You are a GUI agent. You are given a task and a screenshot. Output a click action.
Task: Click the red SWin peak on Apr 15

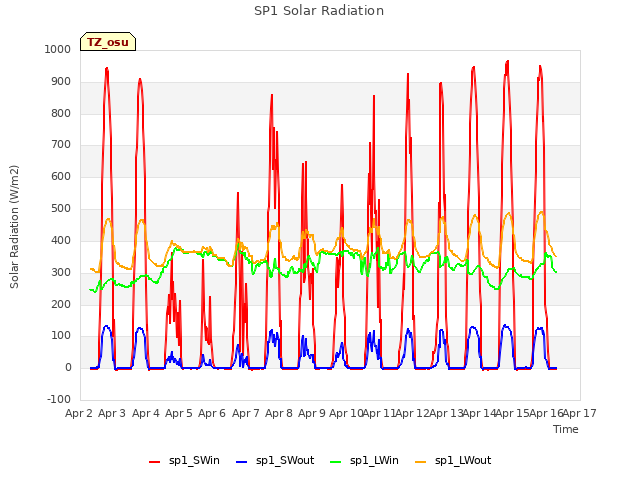(x=508, y=61)
